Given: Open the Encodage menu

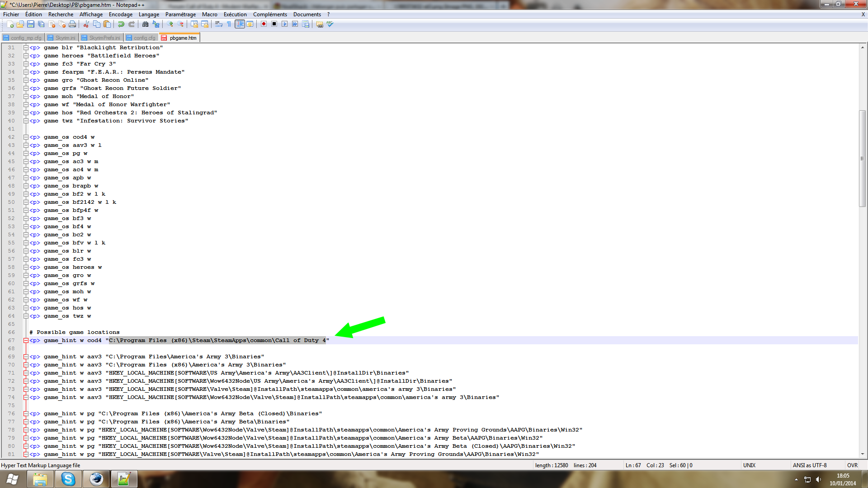Looking at the screenshot, I should click(x=121, y=14).
